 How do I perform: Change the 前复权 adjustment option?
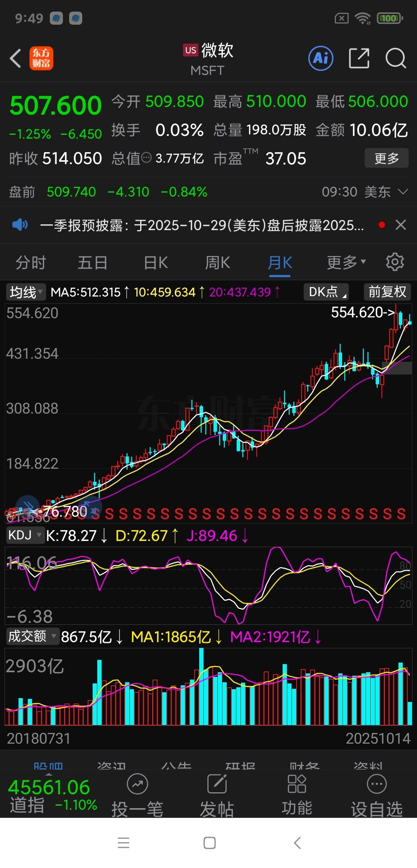click(387, 292)
